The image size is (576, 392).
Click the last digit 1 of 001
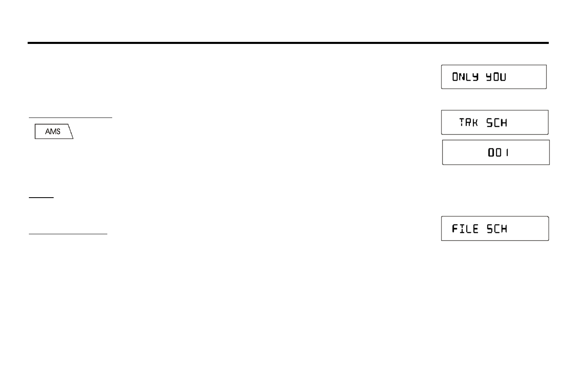(507, 153)
